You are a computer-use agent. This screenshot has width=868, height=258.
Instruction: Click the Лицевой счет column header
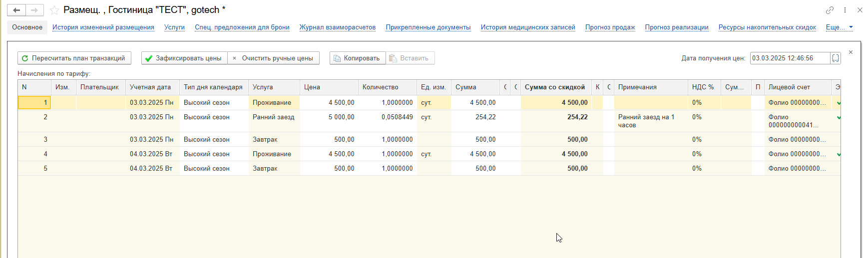point(798,87)
